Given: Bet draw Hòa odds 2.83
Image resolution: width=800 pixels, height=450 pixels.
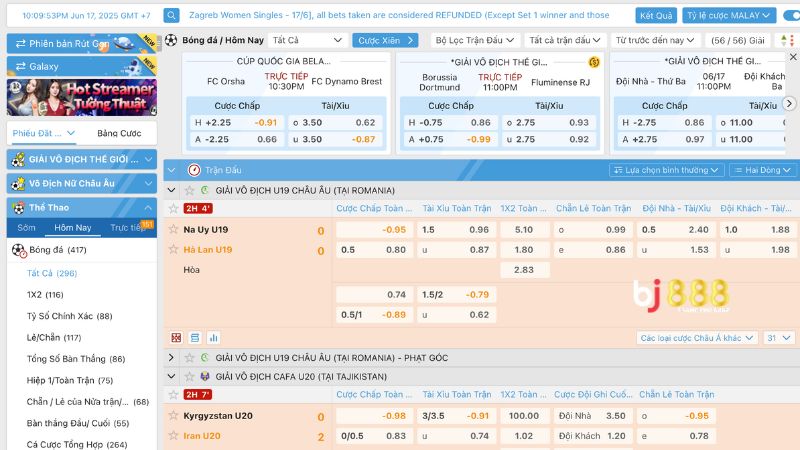Looking at the screenshot, I should click(524, 270).
